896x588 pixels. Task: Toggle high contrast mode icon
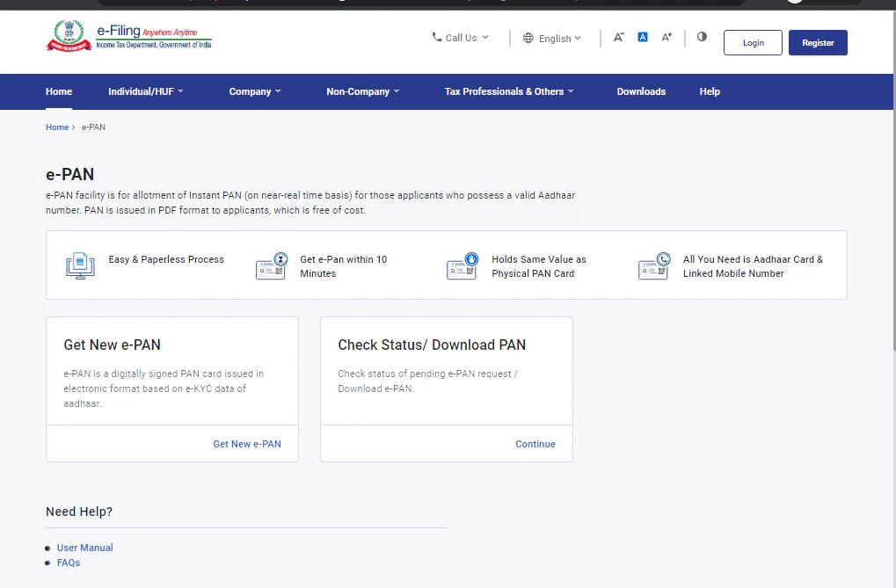(702, 37)
